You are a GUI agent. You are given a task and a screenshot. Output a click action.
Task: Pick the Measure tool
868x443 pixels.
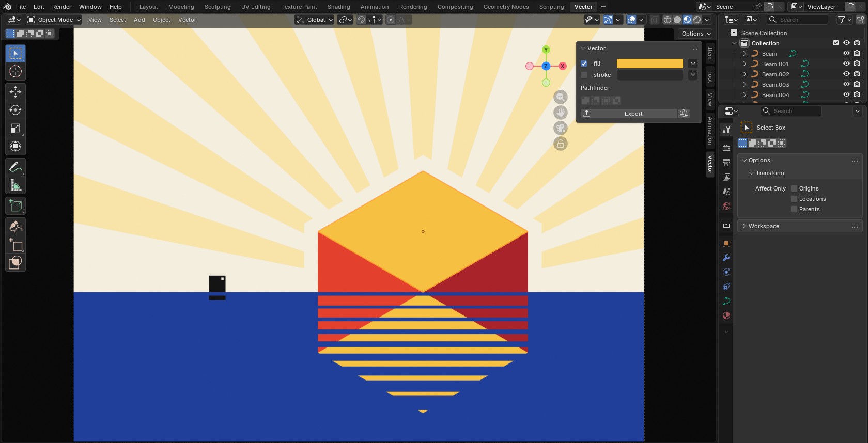point(16,185)
